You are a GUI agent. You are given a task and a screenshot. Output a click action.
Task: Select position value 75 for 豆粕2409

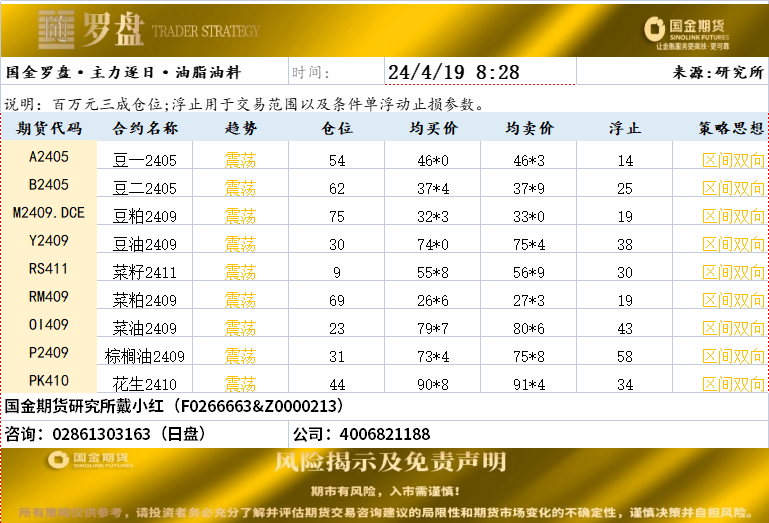(337, 217)
